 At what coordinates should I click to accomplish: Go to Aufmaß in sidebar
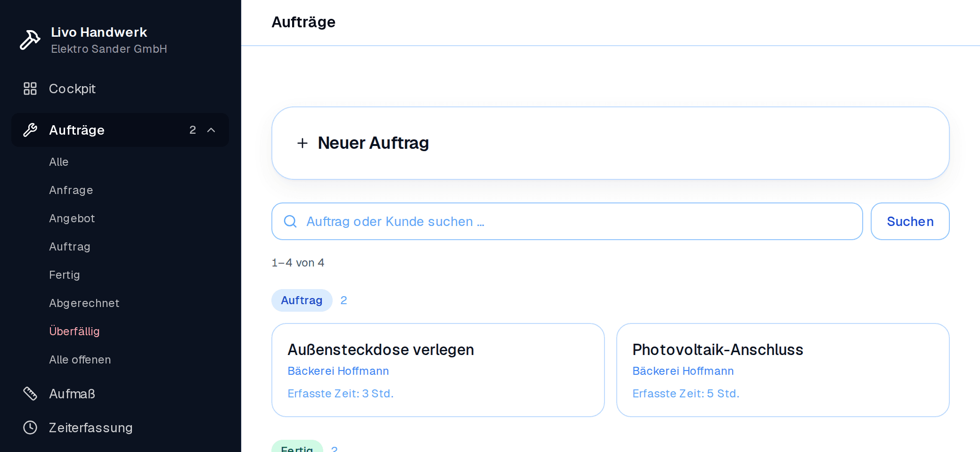(120, 394)
